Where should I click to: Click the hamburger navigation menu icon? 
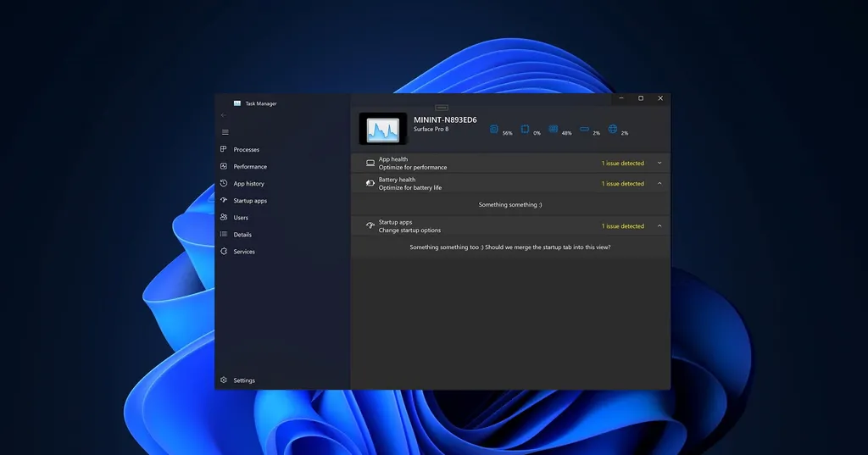[x=225, y=132]
